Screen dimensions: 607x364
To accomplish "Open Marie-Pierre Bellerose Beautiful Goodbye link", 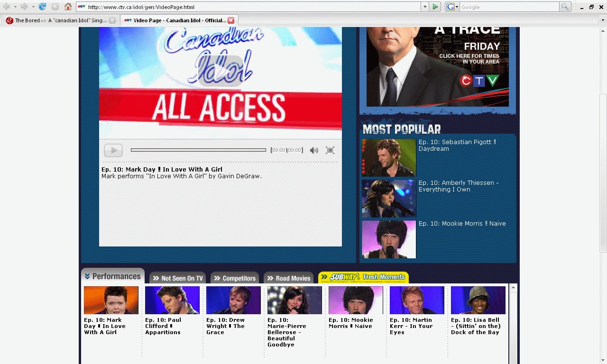I will pos(287,332).
